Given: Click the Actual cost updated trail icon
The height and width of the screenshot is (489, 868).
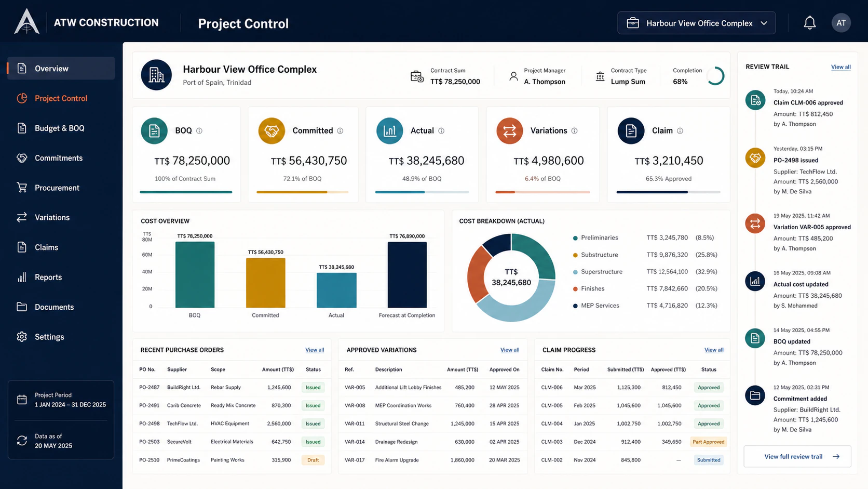Looking at the screenshot, I should tap(755, 281).
